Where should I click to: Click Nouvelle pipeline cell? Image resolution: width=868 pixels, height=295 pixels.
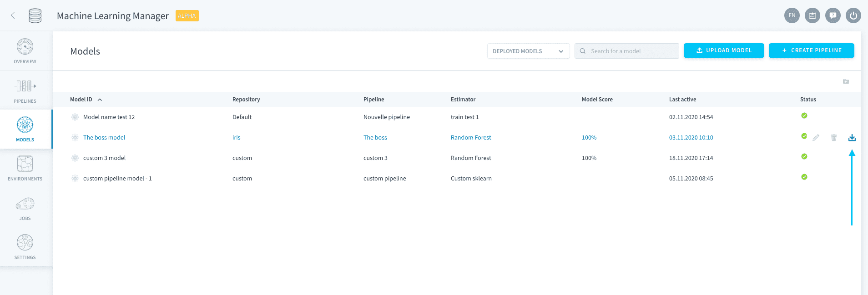387,117
